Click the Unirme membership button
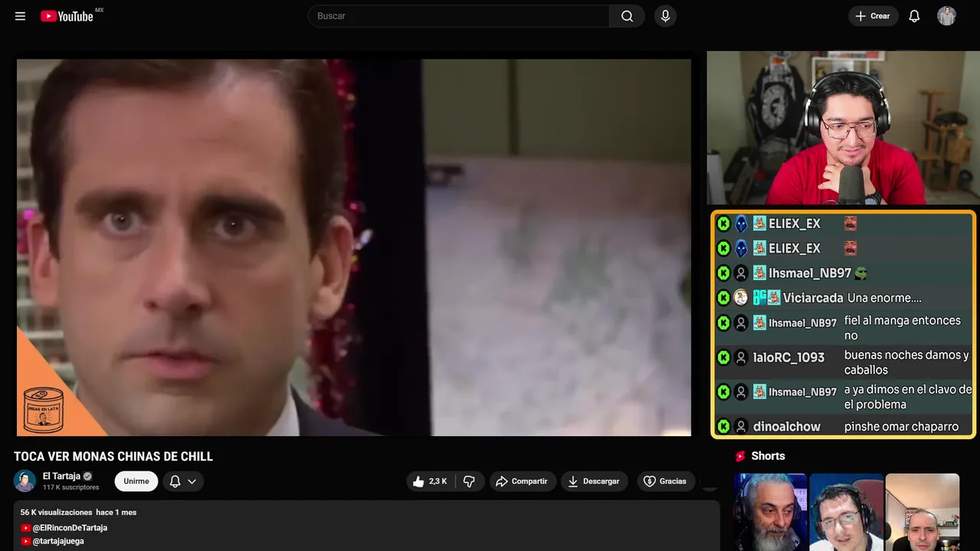Screen dimensions: 980x551 (x=136, y=481)
